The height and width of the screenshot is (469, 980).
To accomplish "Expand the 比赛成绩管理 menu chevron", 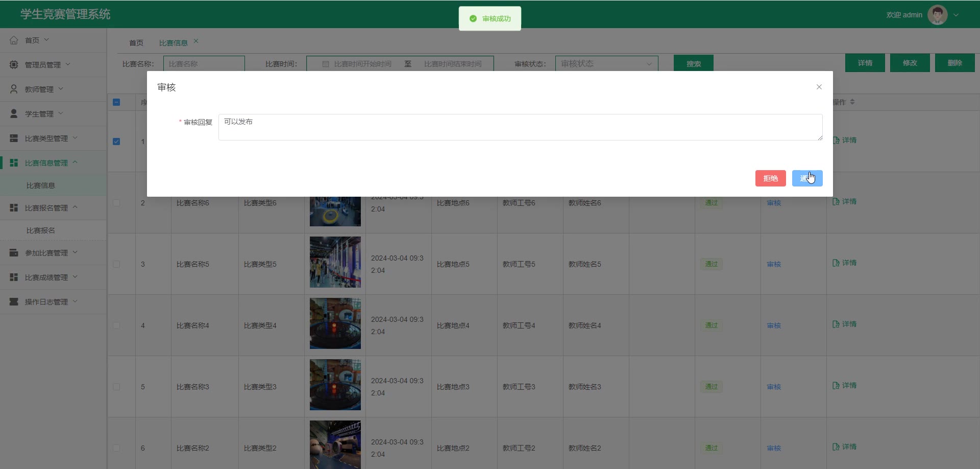I will tap(75, 276).
